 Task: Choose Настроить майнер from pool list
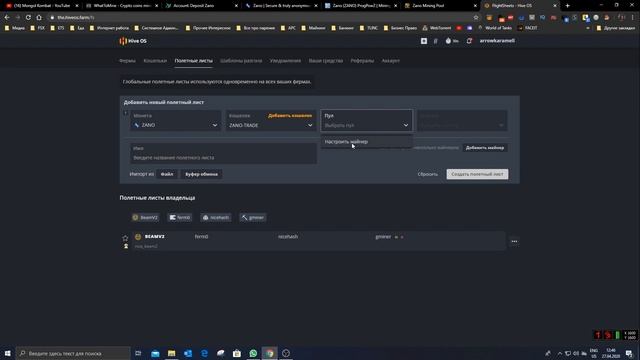(x=367, y=142)
